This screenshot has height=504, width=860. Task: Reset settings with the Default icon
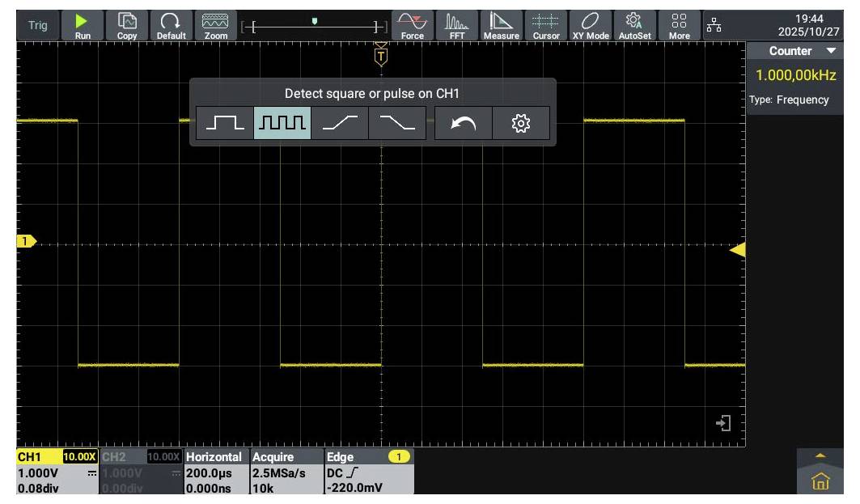[171, 25]
